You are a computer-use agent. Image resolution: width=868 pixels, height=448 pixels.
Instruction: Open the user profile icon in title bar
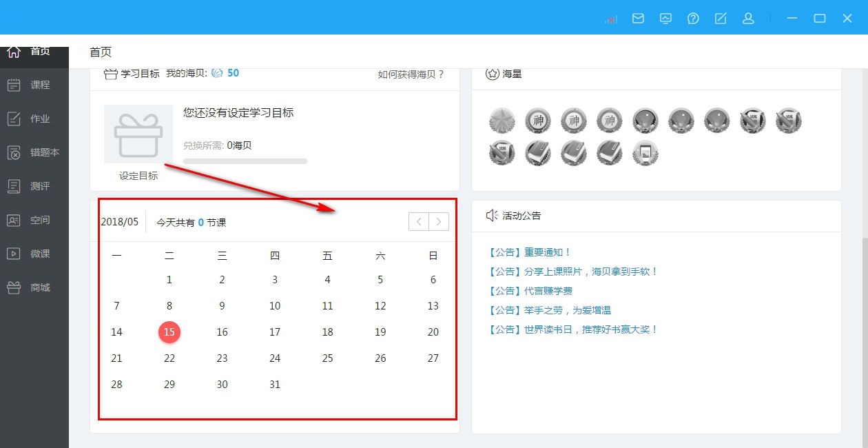point(748,19)
